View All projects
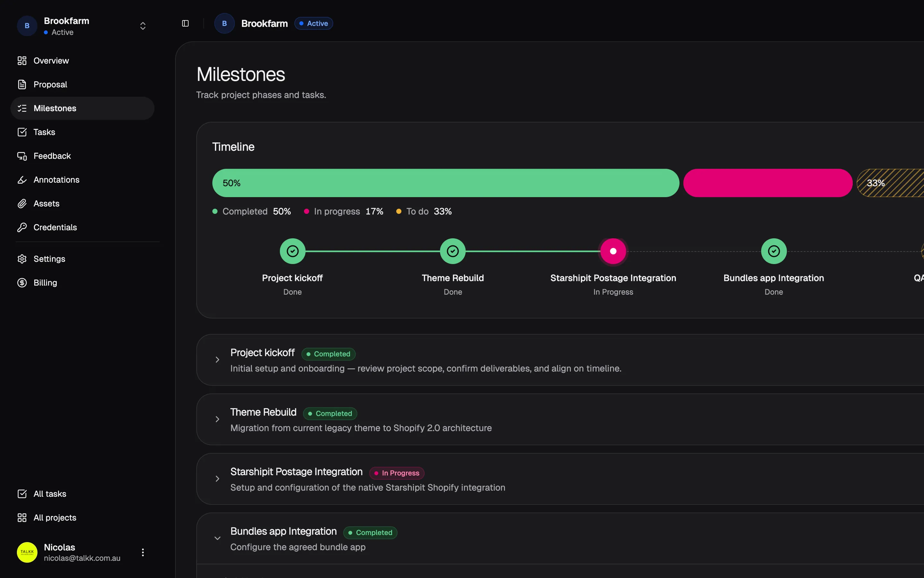 click(82, 518)
